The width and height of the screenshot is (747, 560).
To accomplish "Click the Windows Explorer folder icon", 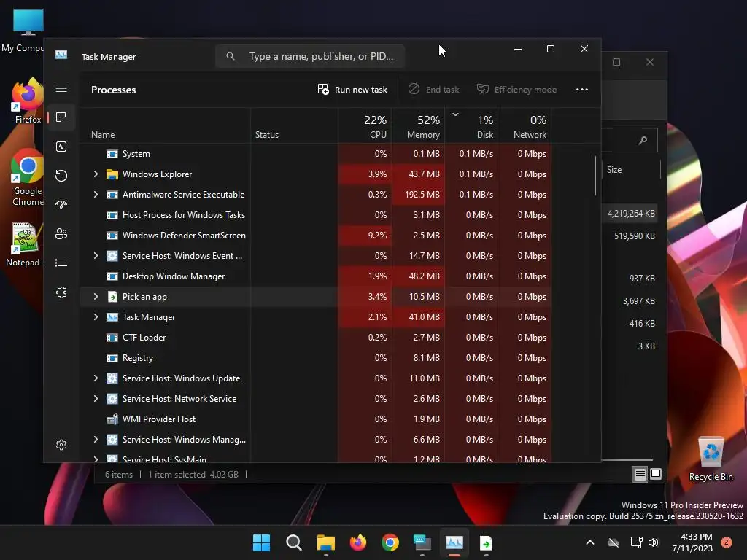I will 112,174.
